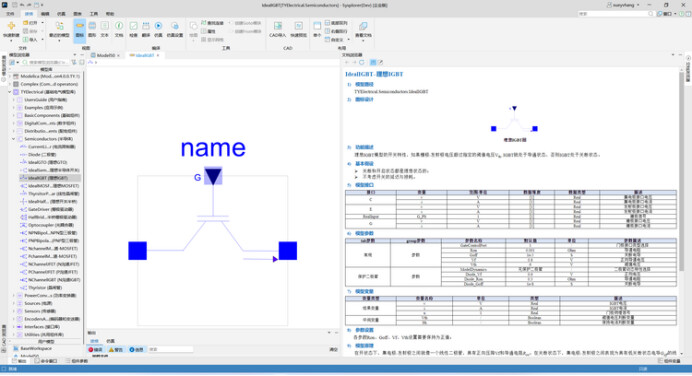Click the left blue pin on canvas
Viewport: 692px width, 376px height.
(x=137, y=251)
